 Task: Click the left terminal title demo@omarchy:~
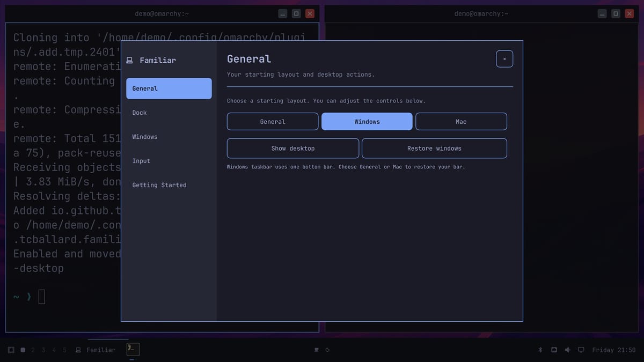(x=162, y=14)
